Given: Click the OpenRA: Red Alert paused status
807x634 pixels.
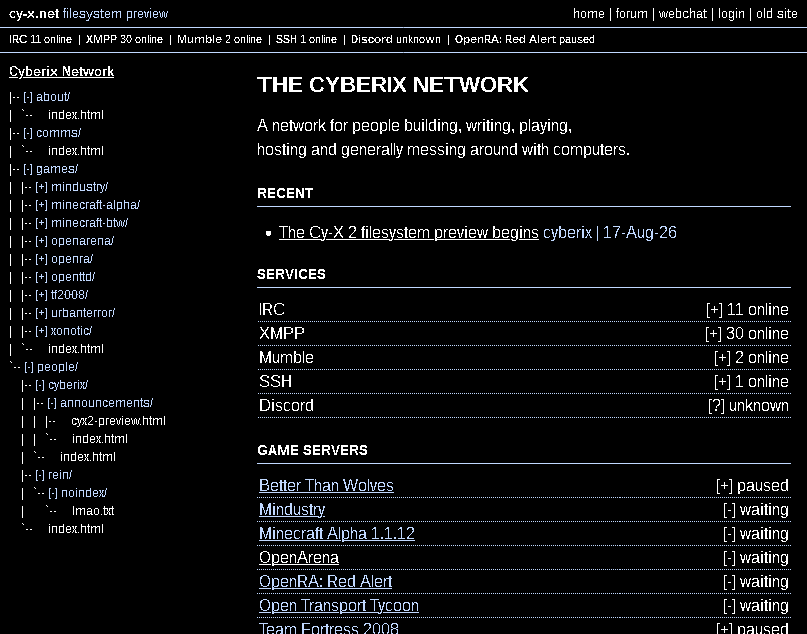Looking at the screenshot, I should [524, 39].
